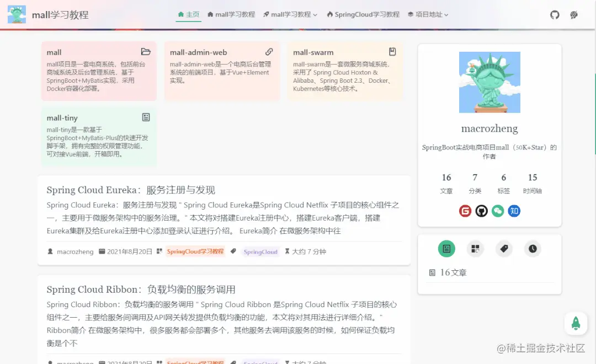View the 6 标签 stat in profile
This screenshot has height=364, width=596.
(x=504, y=183)
